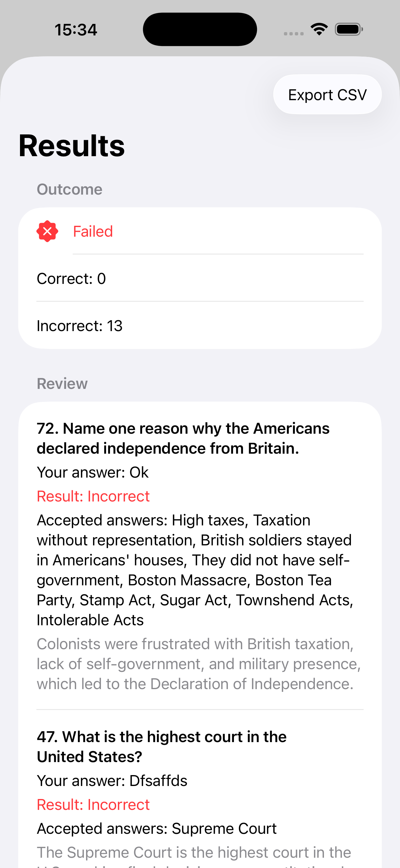
Task: Select question 72 about declaring independence
Action: coord(183,438)
